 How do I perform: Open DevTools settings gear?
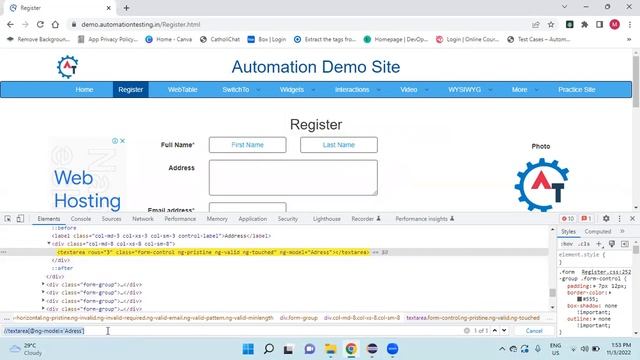coord(606,219)
